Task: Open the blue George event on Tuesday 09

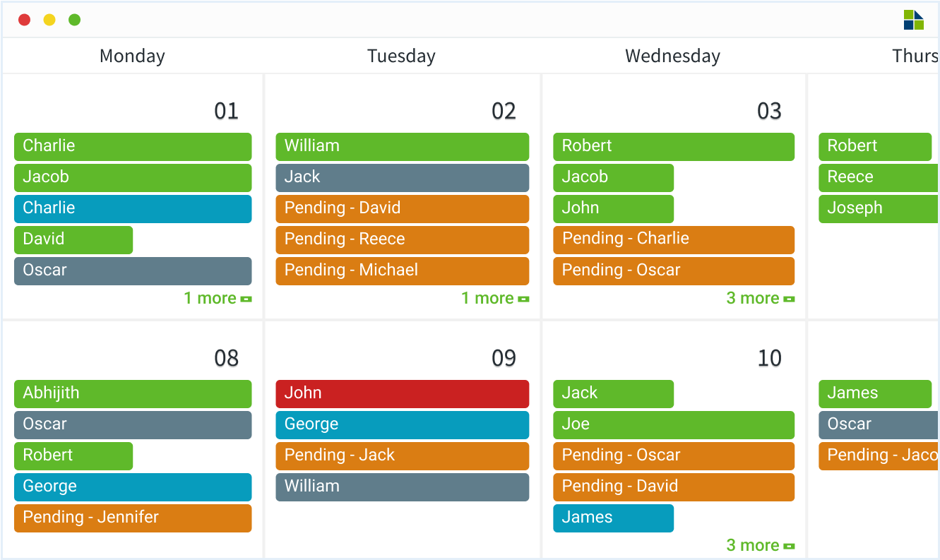Action: point(402,425)
